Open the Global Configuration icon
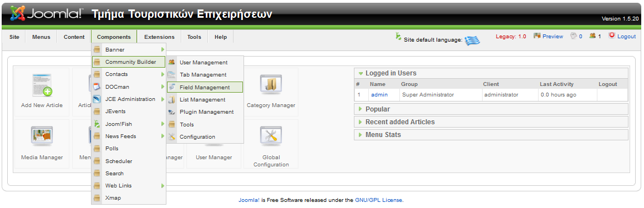Viewport: 644px width, 208px height. pyautogui.click(x=271, y=136)
